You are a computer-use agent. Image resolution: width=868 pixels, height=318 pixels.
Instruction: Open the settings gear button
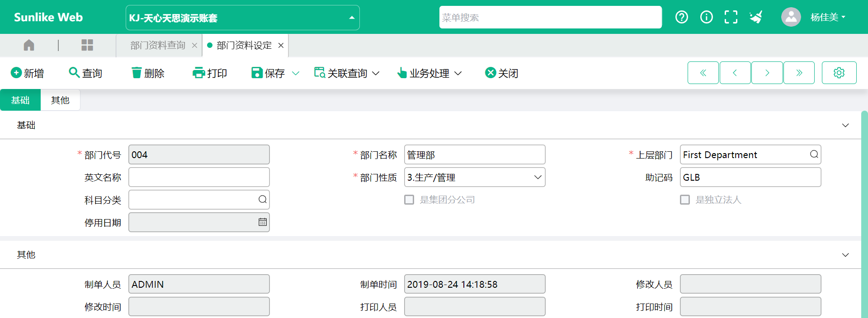pos(839,73)
